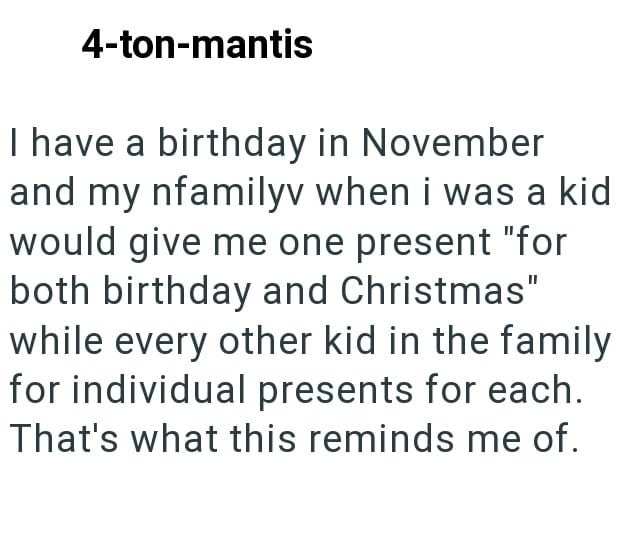The image size is (630, 550).
Task: Click the word "November" in the post
Action: click(451, 143)
